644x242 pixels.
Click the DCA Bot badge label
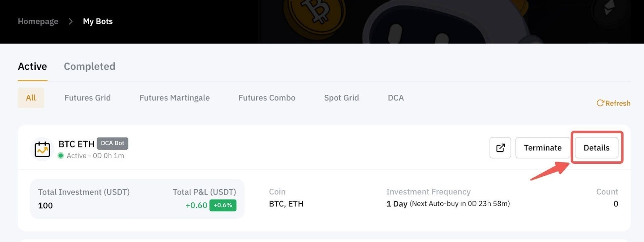pos(112,143)
